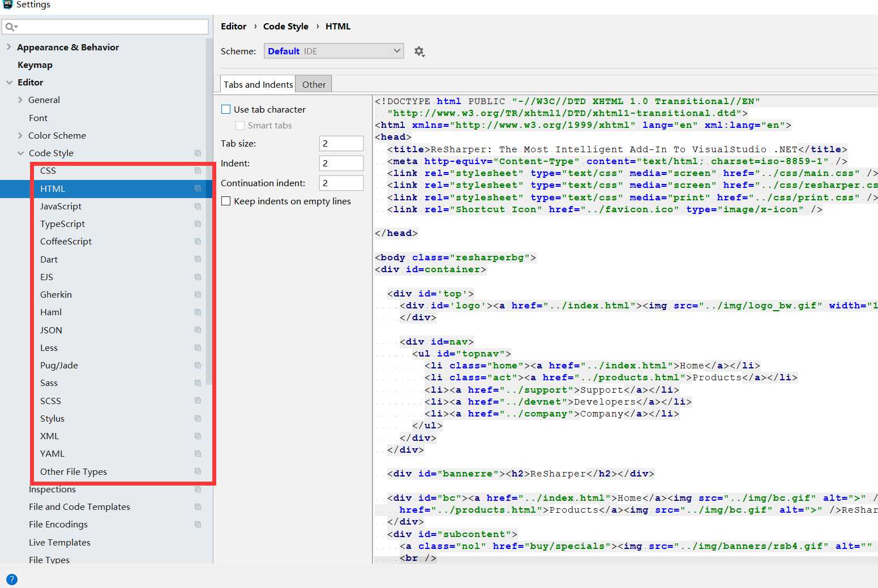Select JavaScript code style item
The width and height of the screenshot is (878, 588).
click(61, 206)
